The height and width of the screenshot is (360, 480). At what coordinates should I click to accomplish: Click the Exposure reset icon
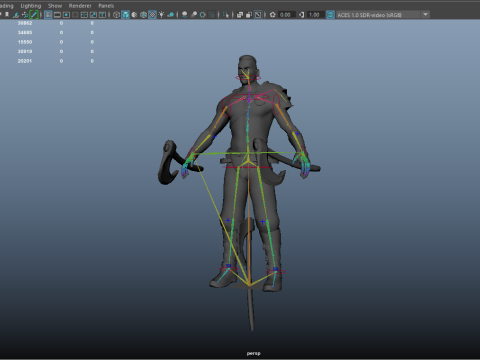pos(273,15)
